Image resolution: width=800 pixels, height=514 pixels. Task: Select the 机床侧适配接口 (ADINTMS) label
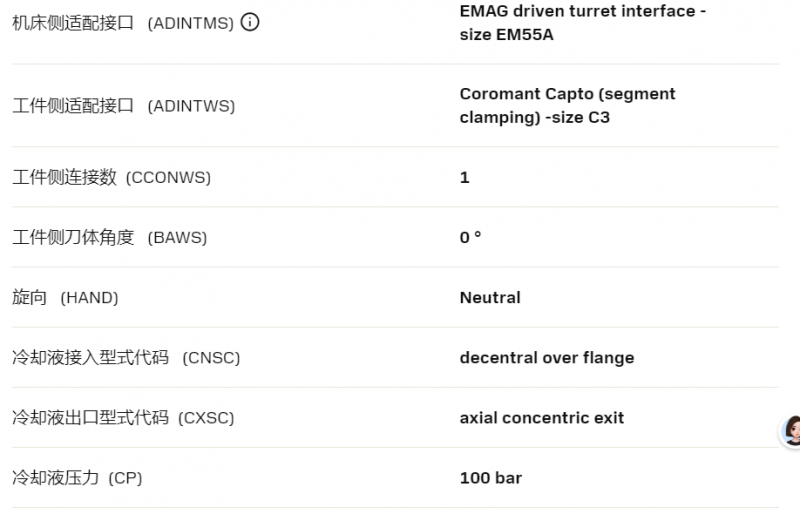tap(123, 23)
